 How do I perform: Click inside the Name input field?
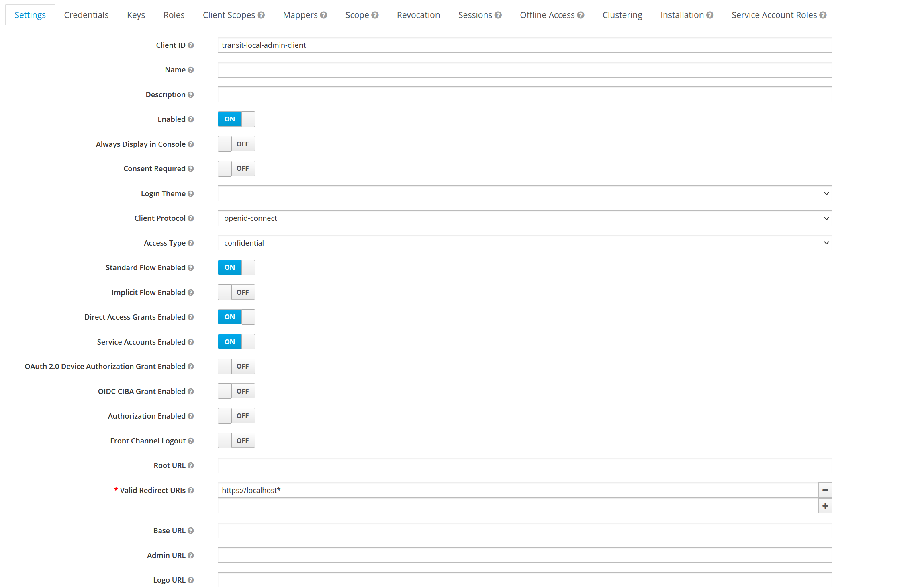click(522, 70)
